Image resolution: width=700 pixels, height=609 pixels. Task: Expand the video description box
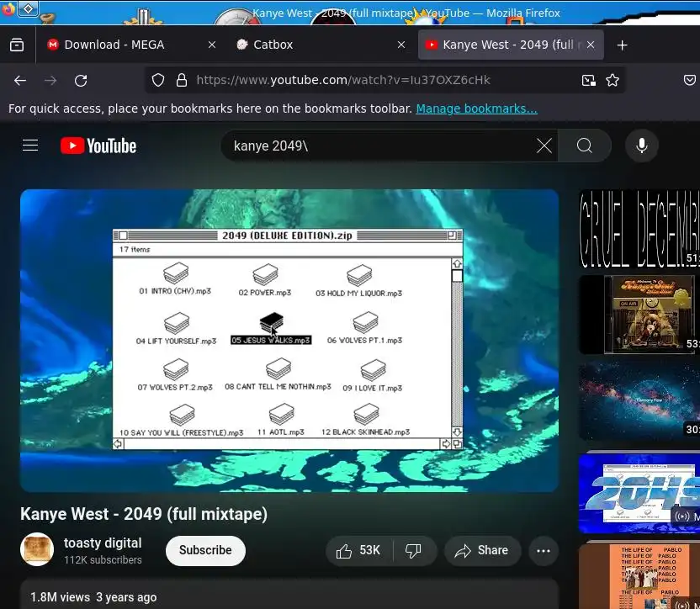coord(289,595)
